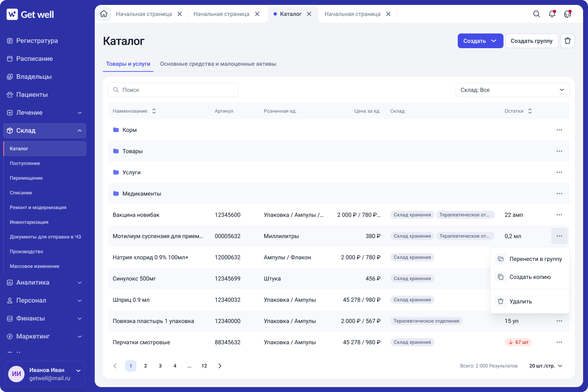Click the trash icon next to Создать группу
Screen dimensions: 588x392
pyautogui.click(x=568, y=41)
